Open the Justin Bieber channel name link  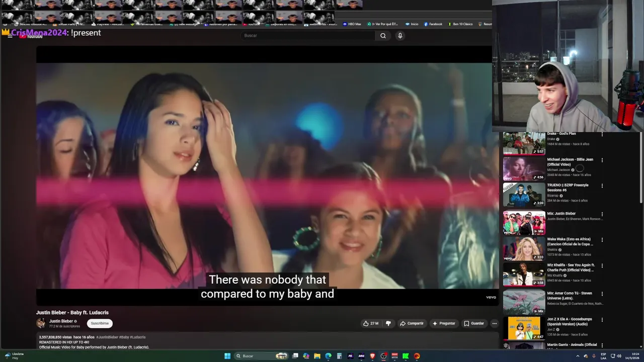click(x=61, y=321)
